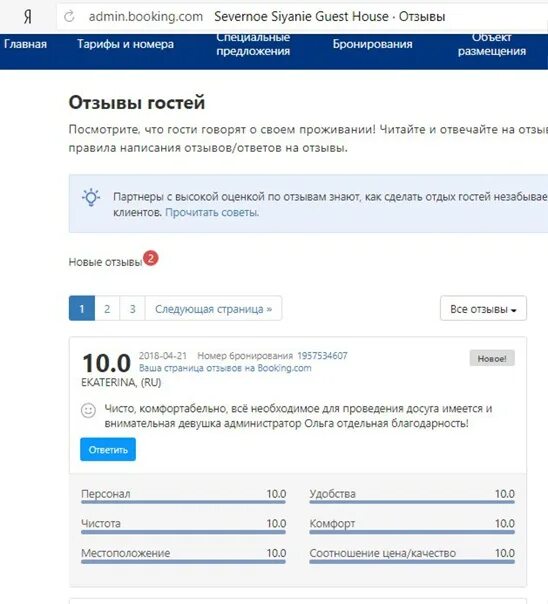Click the Удобства score bar
The height and width of the screenshot is (604, 548).
tap(412, 502)
